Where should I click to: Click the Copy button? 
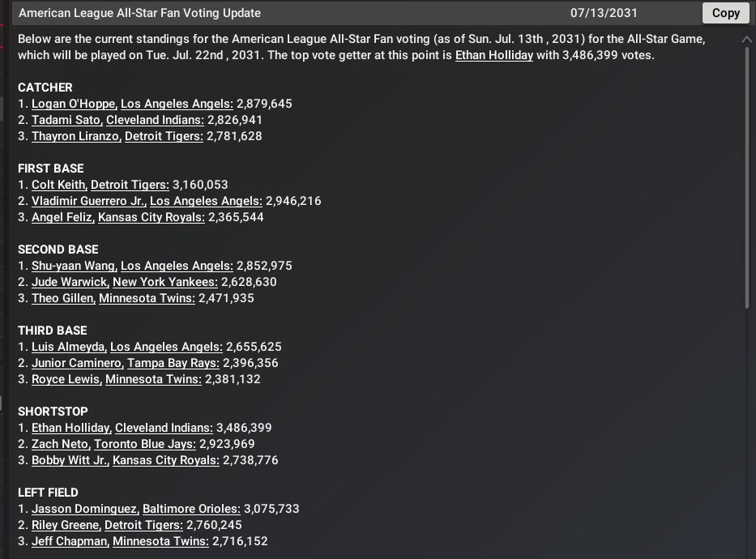click(725, 13)
